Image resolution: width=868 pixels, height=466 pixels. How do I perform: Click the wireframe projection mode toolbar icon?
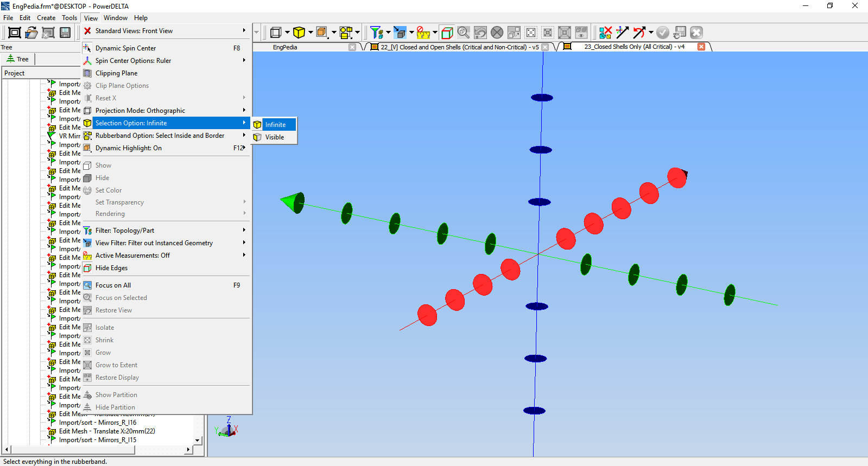(276, 33)
